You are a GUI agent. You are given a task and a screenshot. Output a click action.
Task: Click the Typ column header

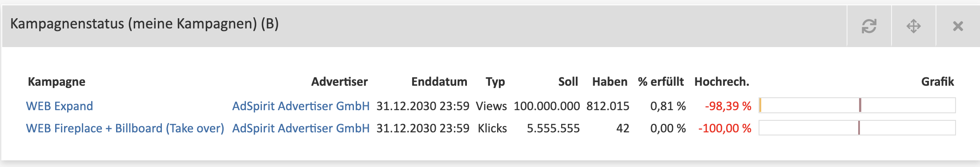click(x=495, y=82)
